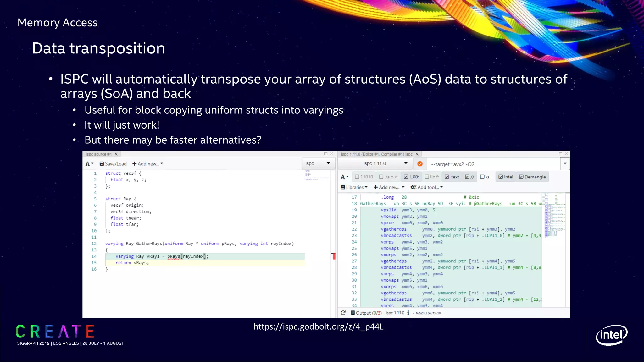The width and height of the screenshot is (644, 362).
Task: Open the ispc.godbolt.org/z/4_p44L link
Action: (x=319, y=327)
